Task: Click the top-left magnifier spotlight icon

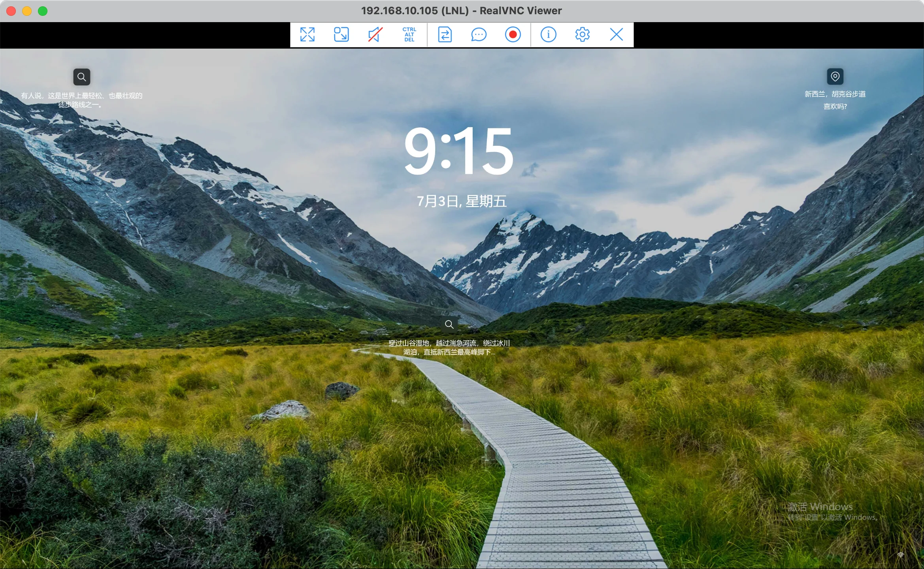Action: (82, 77)
